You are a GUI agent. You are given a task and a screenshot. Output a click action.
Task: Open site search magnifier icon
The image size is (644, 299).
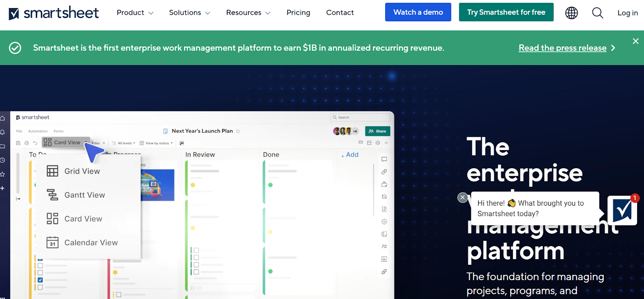click(x=598, y=13)
